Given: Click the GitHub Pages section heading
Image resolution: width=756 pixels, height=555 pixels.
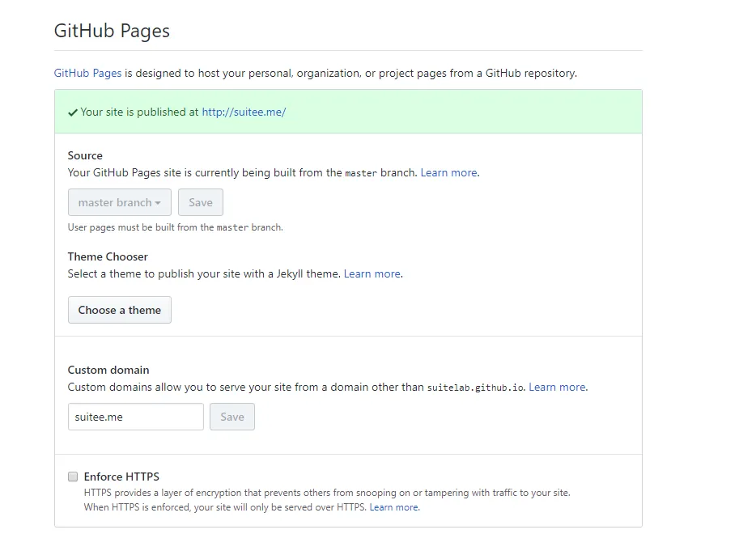Looking at the screenshot, I should coord(112,31).
